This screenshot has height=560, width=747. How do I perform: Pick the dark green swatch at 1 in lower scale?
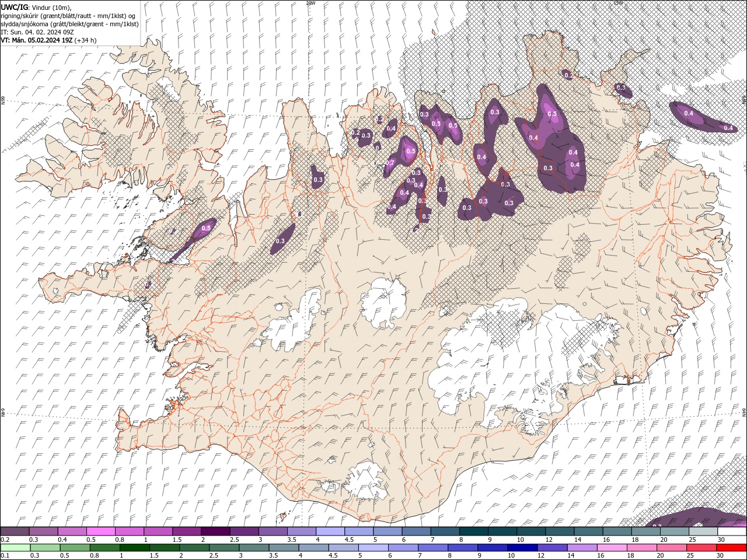135,548
